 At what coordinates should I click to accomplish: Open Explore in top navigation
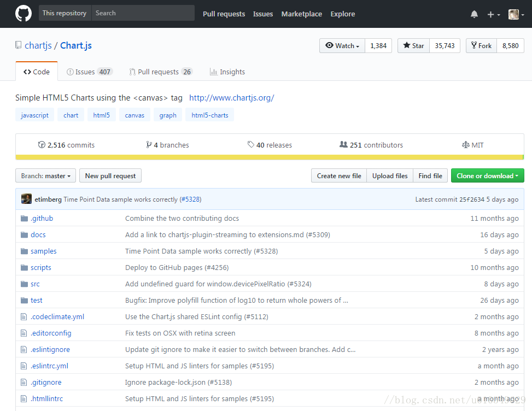(x=343, y=14)
